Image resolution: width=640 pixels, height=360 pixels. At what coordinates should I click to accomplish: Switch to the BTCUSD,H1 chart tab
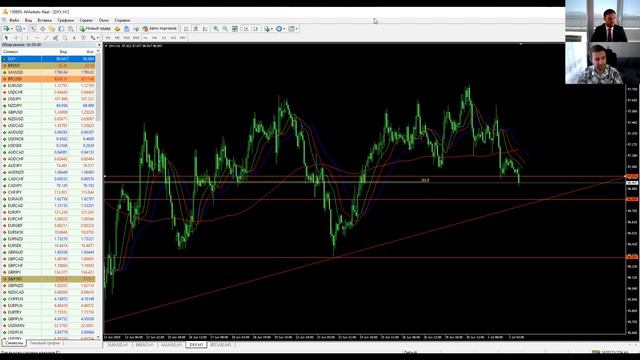click(x=221, y=345)
